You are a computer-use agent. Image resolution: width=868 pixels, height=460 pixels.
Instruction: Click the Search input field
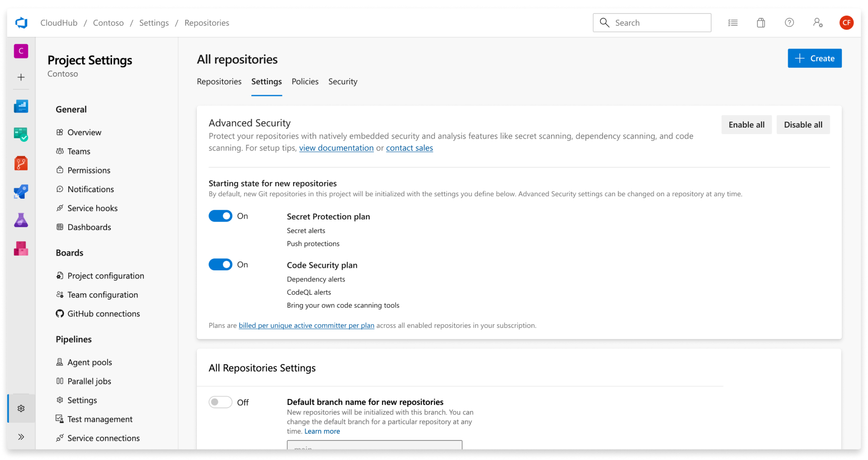click(652, 23)
